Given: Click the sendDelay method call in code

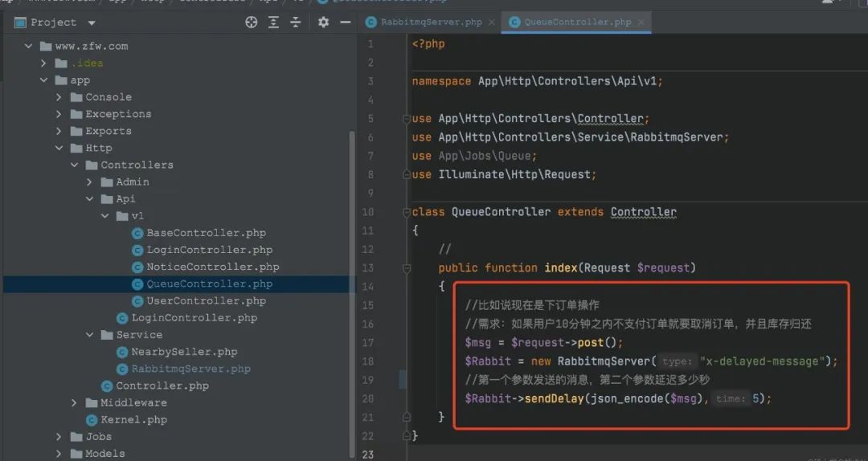Looking at the screenshot, I should 554,398.
